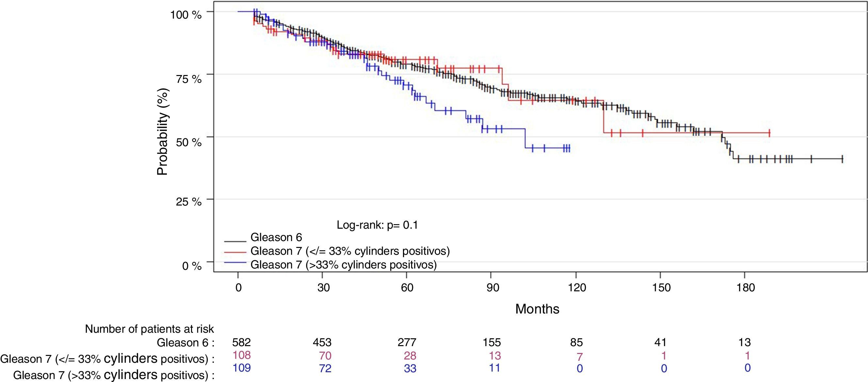Select the at-risk value 277
This screenshot has width=868, height=382.
click(x=407, y=342)
